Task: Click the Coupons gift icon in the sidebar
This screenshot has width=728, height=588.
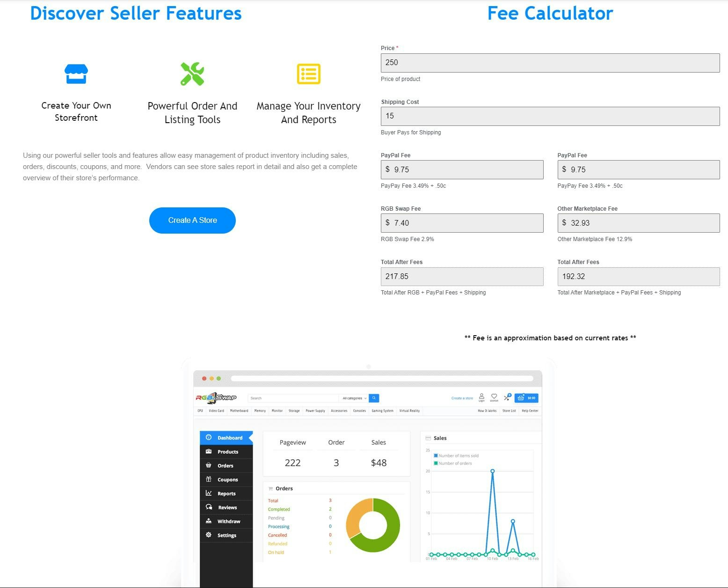Action: pos(209,479)
